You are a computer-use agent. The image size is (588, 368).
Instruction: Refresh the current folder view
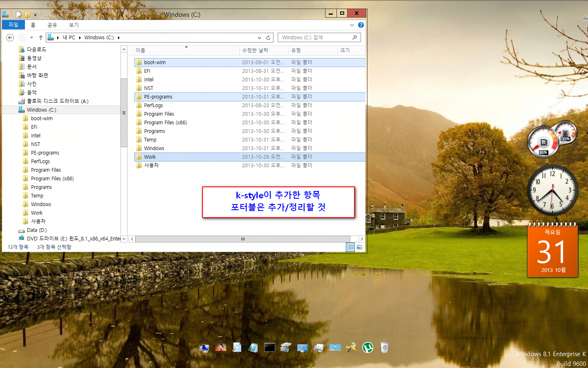pos(268,38)
